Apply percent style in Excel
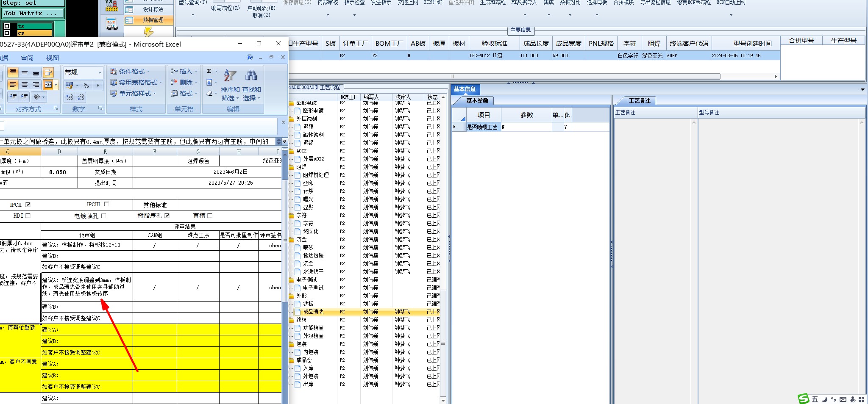Screen dimensions: 868x404 (x=86, y=85)
